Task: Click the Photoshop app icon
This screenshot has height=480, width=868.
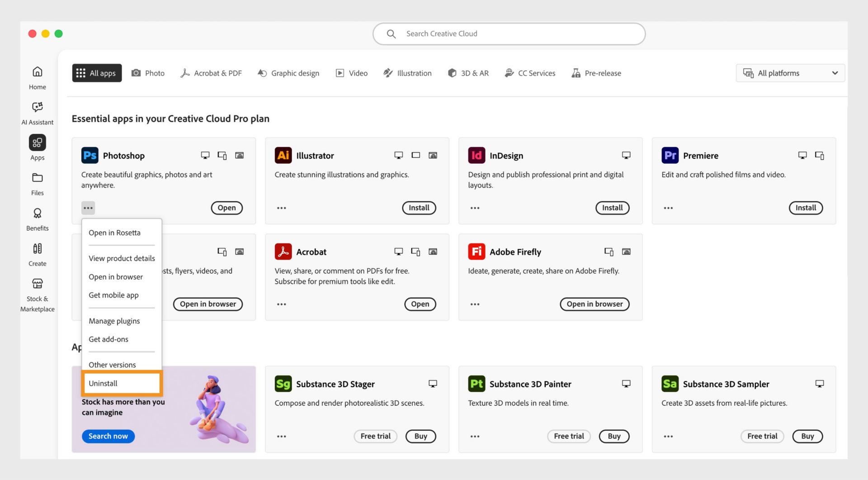Action: coord(90,155)
